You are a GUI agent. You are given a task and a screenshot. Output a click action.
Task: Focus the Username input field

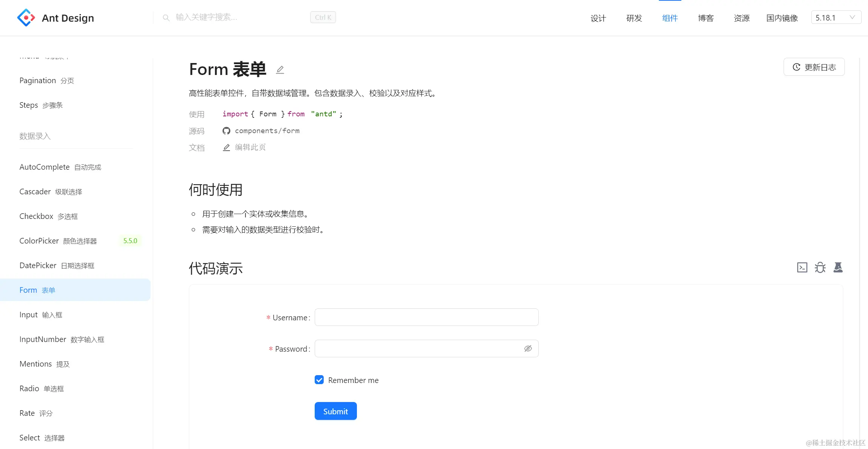(x=426, y=317)
